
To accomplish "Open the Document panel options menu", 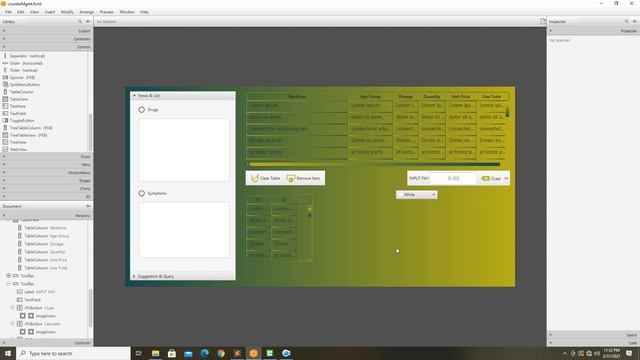I will coord(88,206).
